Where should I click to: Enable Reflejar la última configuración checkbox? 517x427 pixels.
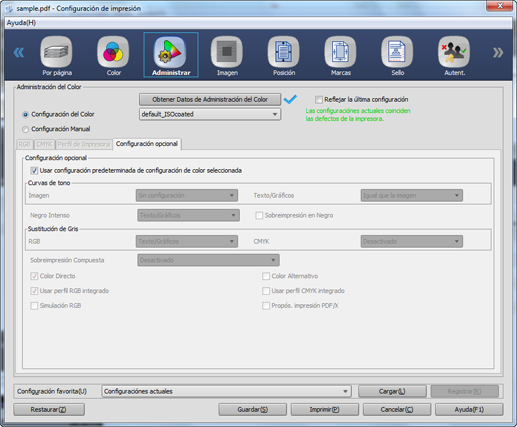(x=319, y=99)
